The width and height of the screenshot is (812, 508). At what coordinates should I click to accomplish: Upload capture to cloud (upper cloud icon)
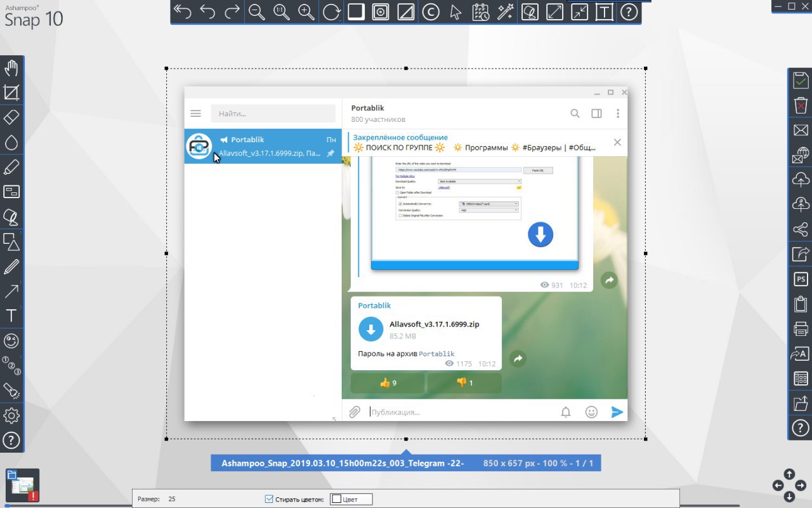click(x=801, y=179)
